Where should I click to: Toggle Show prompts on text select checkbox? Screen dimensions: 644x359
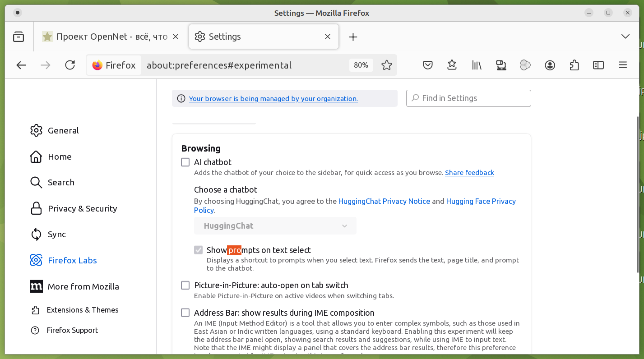point(199,250)
